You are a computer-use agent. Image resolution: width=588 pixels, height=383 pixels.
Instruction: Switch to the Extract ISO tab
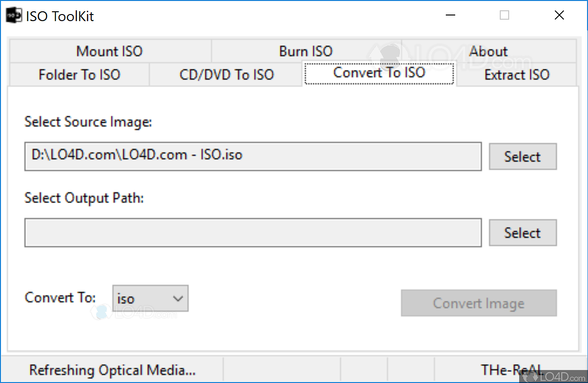click(x=517, y=75)
